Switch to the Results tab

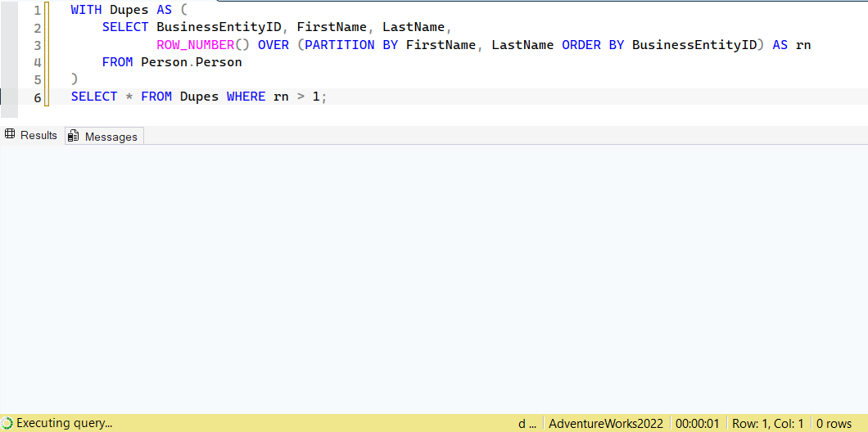[32, 135]
